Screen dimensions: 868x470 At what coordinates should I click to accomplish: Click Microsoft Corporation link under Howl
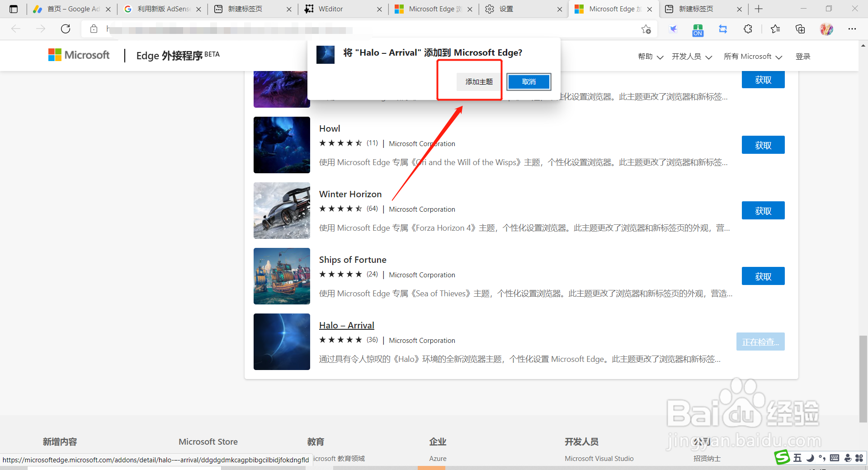pyautogui.click(x=422, y=144)
